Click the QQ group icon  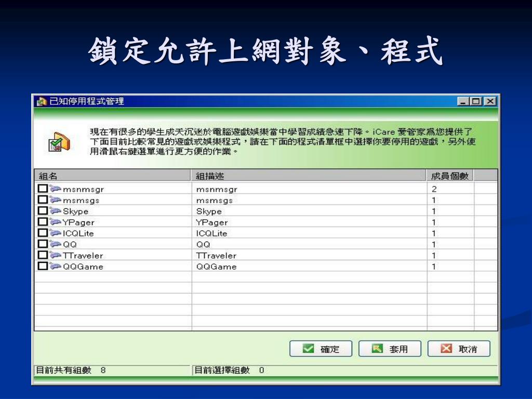55,244
